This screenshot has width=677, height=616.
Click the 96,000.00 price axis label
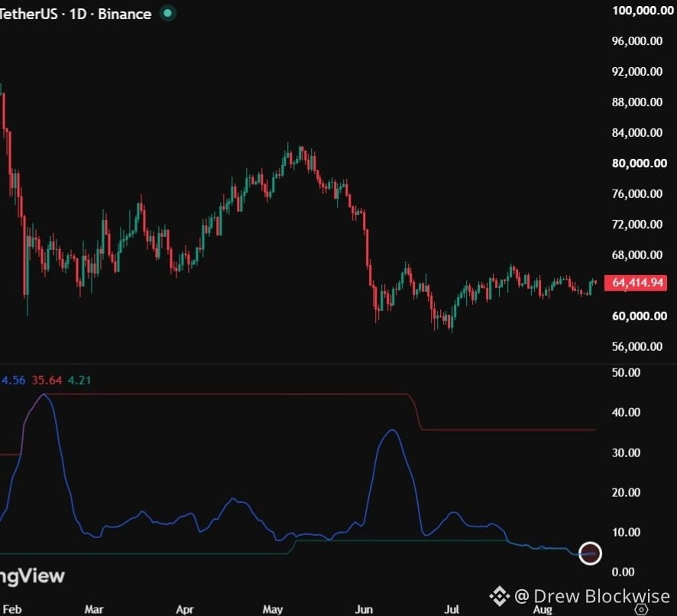coord(637,41)
